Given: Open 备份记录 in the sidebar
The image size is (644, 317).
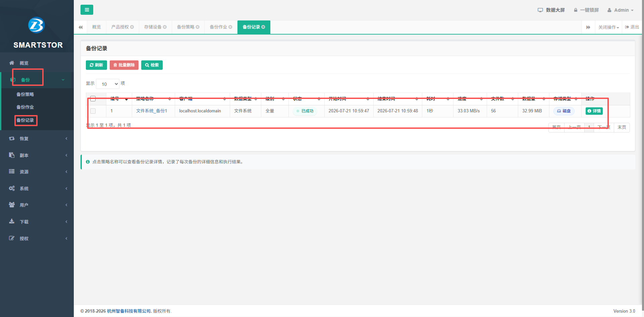Looking at the screenshot, I should pyautogui.click(x=25, y=120).
